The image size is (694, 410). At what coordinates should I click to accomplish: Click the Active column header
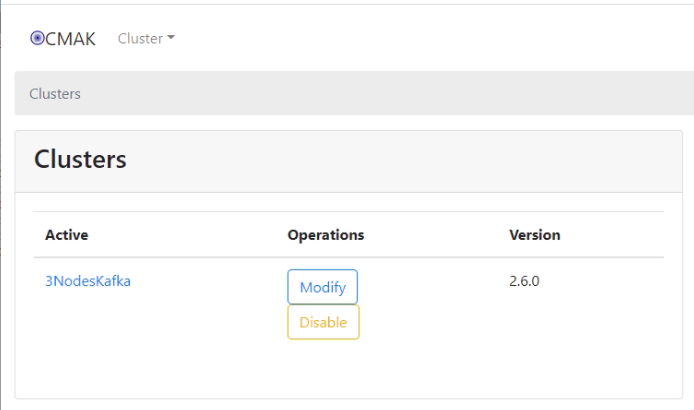click(67, 235)
